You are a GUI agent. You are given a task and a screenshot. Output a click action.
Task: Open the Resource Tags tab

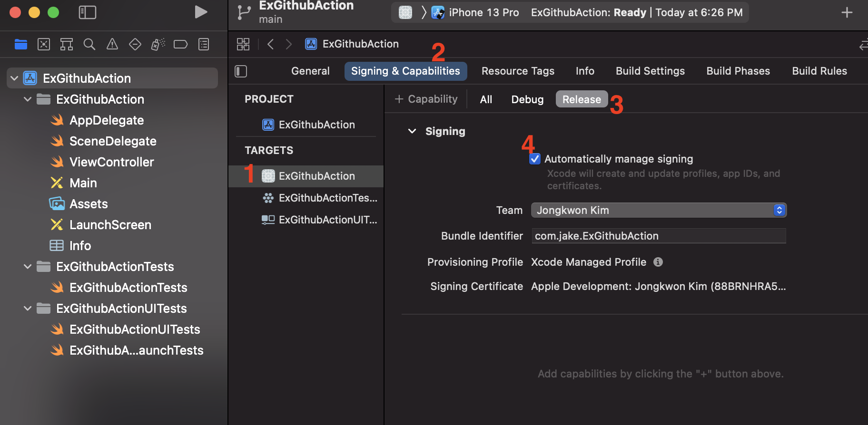(x=518, y=71)
